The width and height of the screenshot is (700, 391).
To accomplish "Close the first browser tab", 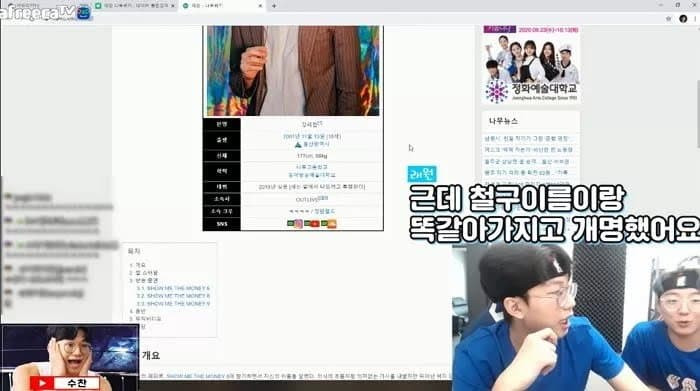I will point(173,6).
